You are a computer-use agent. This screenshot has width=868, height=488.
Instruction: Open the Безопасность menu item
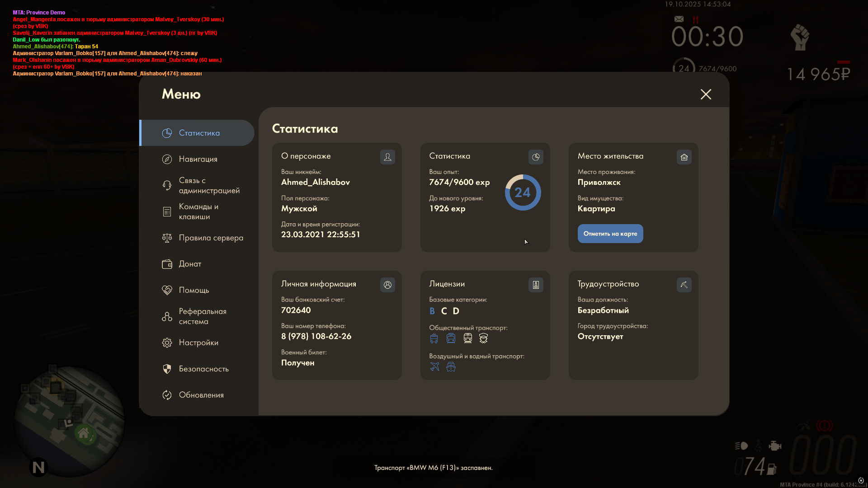pyautogui.click(x=203, y=369)
